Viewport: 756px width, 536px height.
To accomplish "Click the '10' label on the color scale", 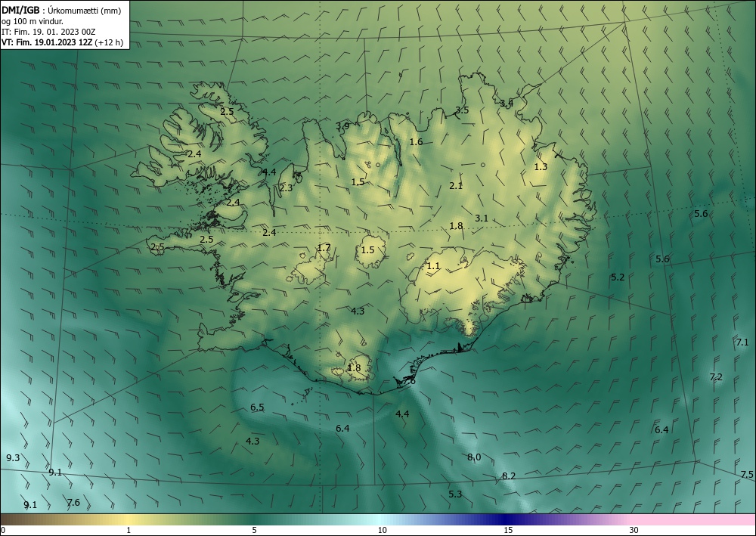I will (382, 530).
